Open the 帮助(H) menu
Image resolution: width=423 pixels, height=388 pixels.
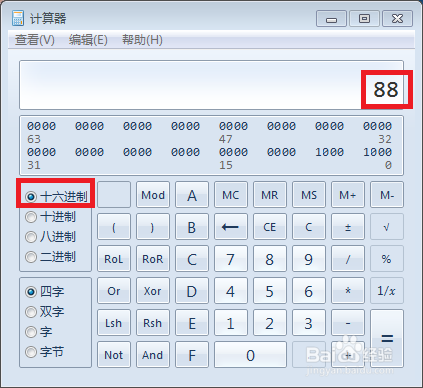click(x=142, y=40)
